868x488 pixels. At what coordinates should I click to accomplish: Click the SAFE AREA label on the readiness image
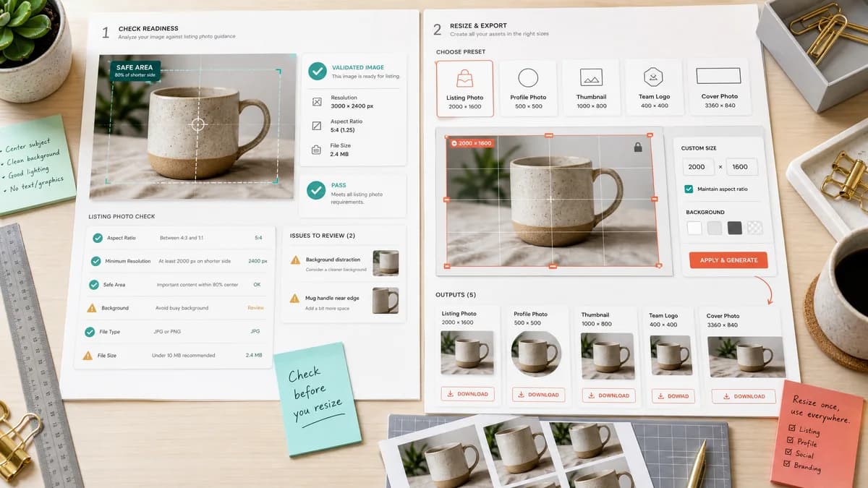(x=135, y=71)
